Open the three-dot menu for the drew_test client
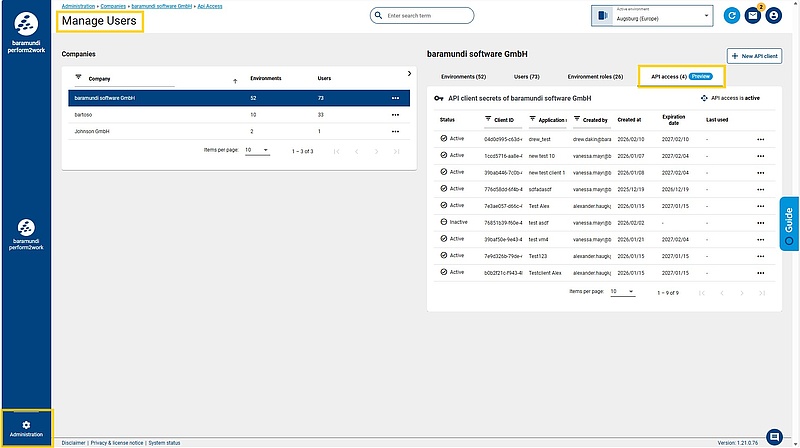Image resolution: width=800 pixels, height=448 pixels. [761, 139]
